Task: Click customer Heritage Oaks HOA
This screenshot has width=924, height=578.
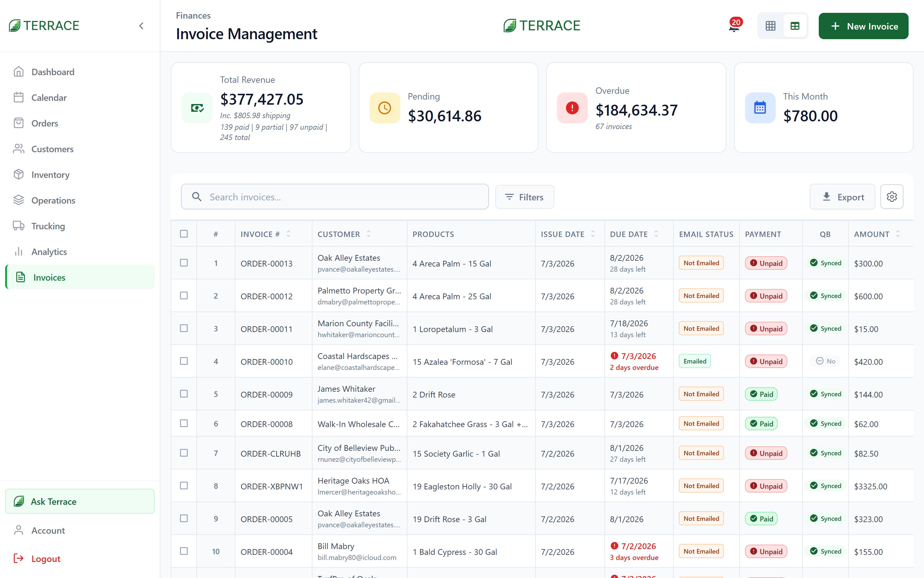Action: (353, 480)
